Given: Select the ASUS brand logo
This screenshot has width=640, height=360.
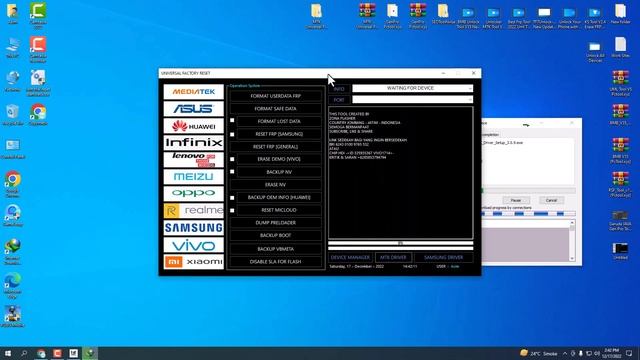Looking at the screenshot, I should (193, 109).
